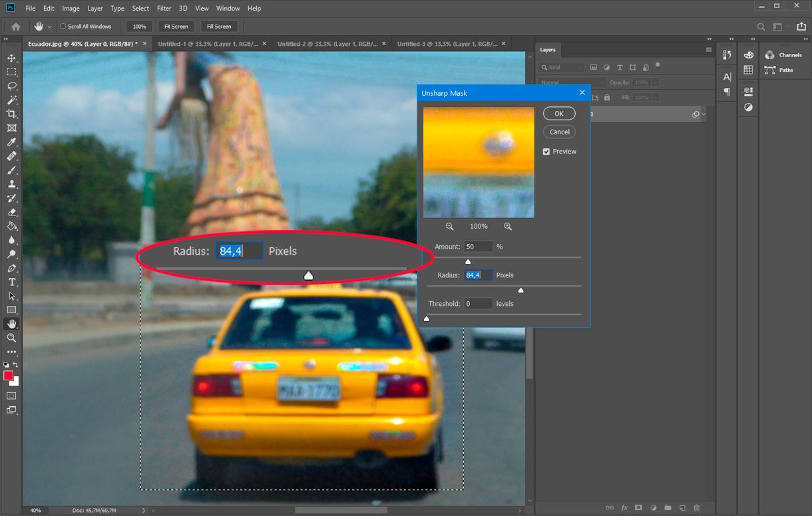
Task: Activate the Zoom tool in the toolbar
Action: tap(10, 338)
